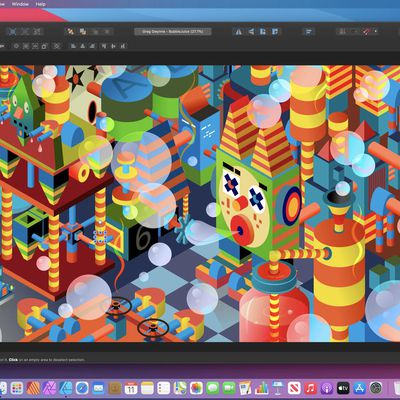This screenshot has height=400, width=400.
Task: Toggle Show Alignment Handles
Action: click(35, 46)
